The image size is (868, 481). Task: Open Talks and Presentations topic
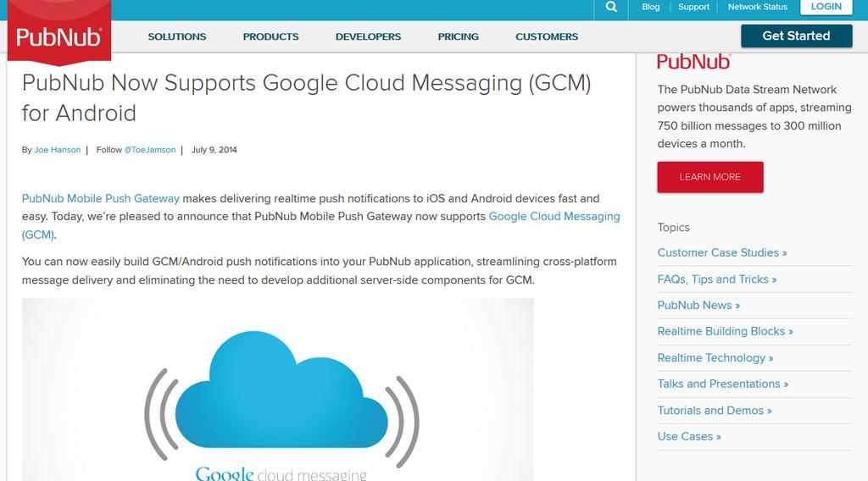[x=723, y=384]
